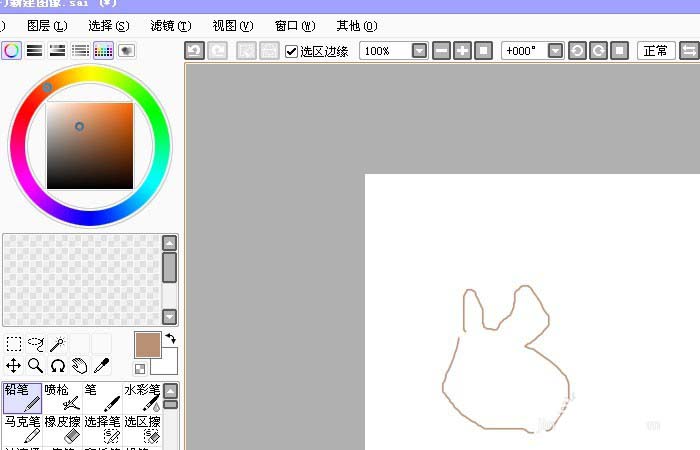
Task: Click the brown foreground color swatch
Action: tap(148, 345)
